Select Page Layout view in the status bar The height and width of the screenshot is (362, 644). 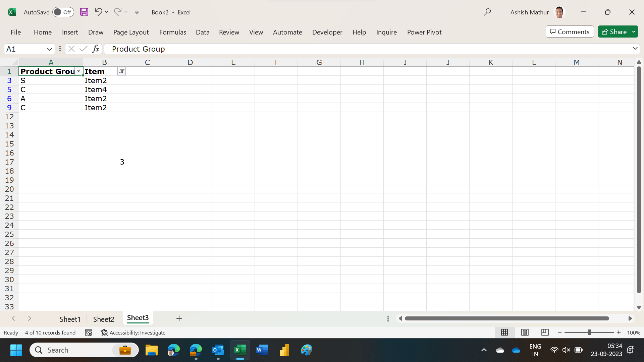click(525, 332)
